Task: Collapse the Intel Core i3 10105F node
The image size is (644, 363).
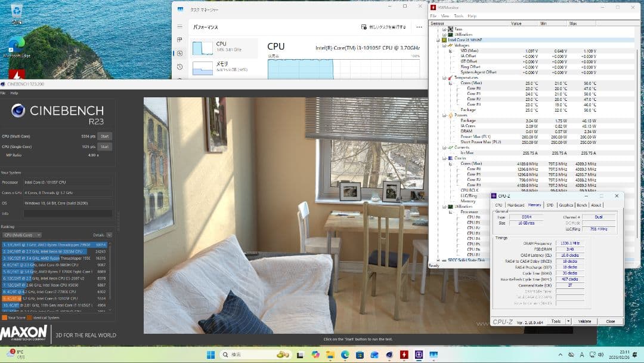Action: (x=438, y=40)
